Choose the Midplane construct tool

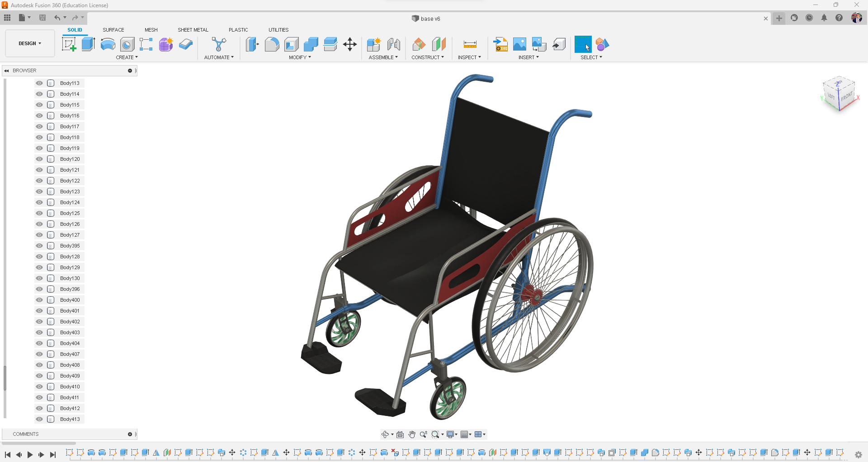point(439,44)
